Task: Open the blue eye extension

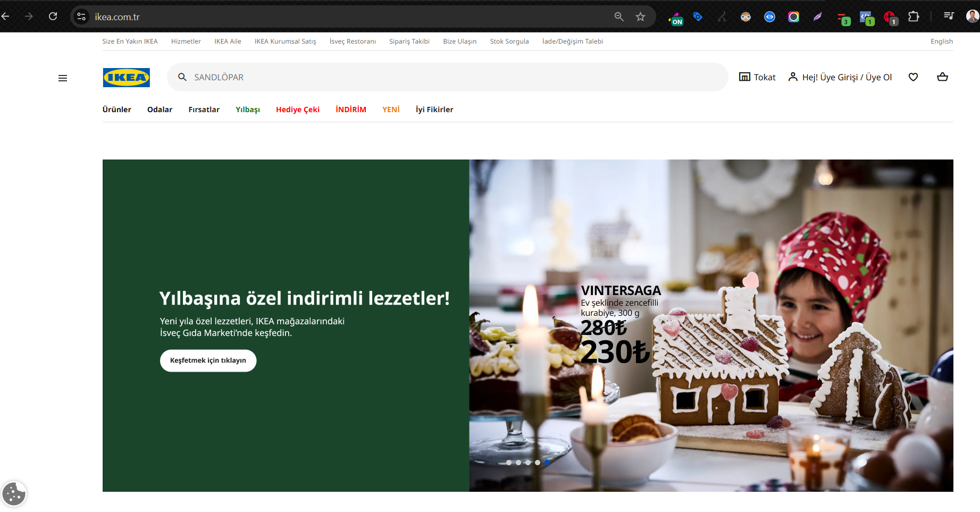Action: point(769,17)
